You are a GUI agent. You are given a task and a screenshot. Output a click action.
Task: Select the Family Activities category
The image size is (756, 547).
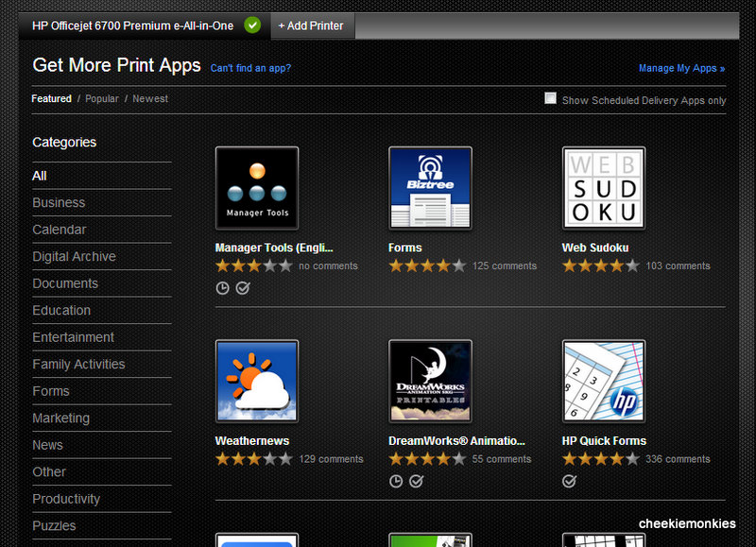tap(102, 365)
